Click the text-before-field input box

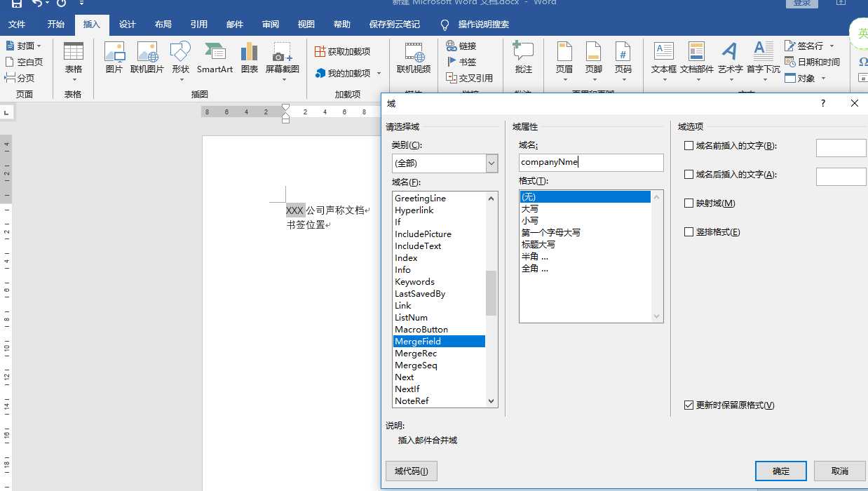coord(841,148)
